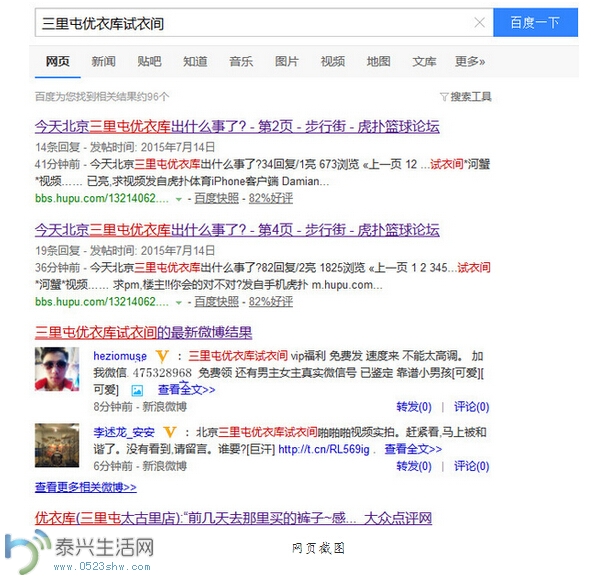Open 查看更多相关微博>> link
This screenshot has width=591, height=580.
click(86, 487)
